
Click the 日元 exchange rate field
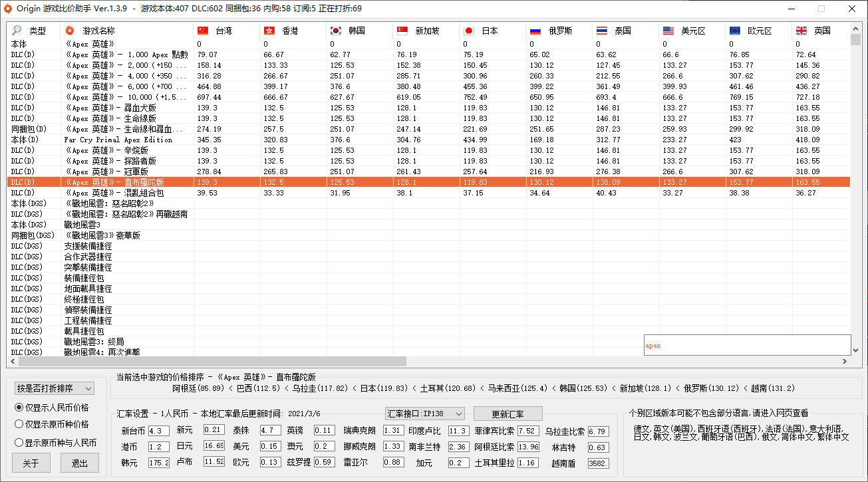click(x=214, y=446)
